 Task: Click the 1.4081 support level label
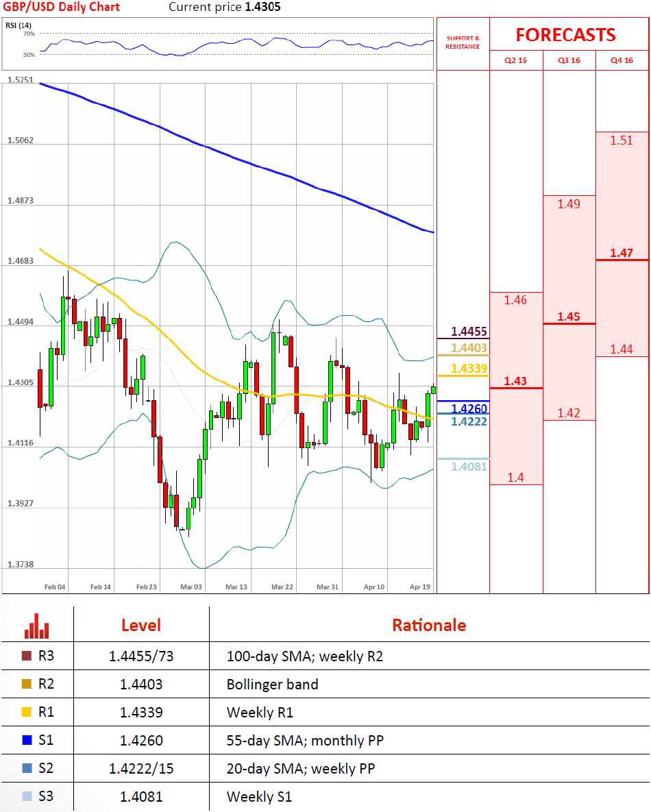click(x=469, y=467)
